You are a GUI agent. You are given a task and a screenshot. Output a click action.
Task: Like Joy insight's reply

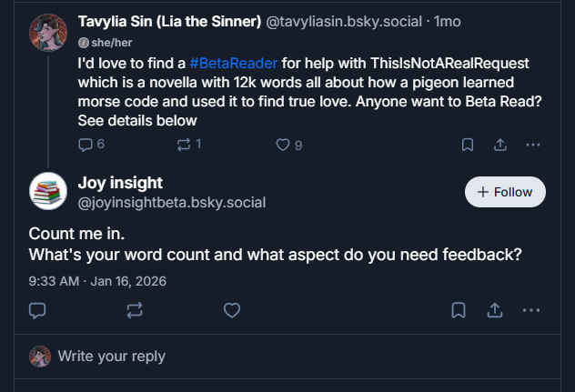click(x=232, y=310)
